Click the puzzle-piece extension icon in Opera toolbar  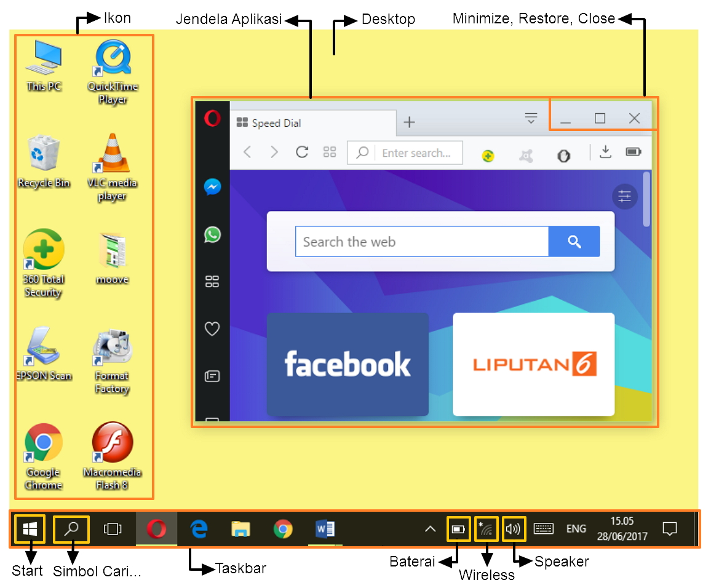[526, 156]
